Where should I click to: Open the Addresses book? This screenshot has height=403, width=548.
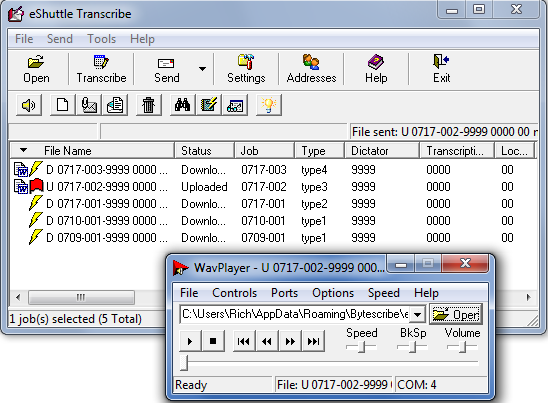point(311,69)
